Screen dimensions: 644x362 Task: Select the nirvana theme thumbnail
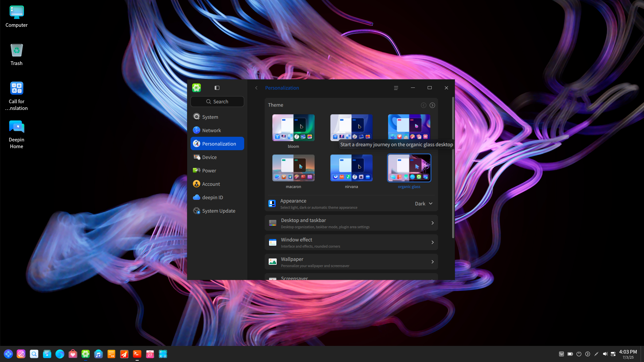352,168
